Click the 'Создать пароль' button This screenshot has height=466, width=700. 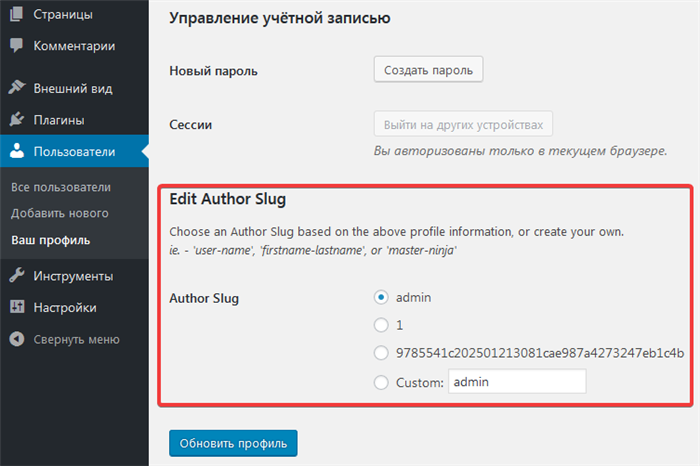(x=428, y=70)
